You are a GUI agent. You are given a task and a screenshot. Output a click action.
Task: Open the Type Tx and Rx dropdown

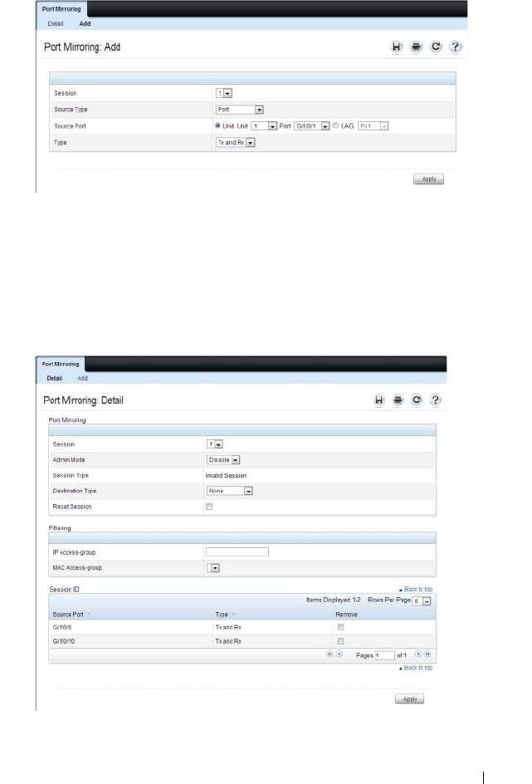(x=235, y=143)
